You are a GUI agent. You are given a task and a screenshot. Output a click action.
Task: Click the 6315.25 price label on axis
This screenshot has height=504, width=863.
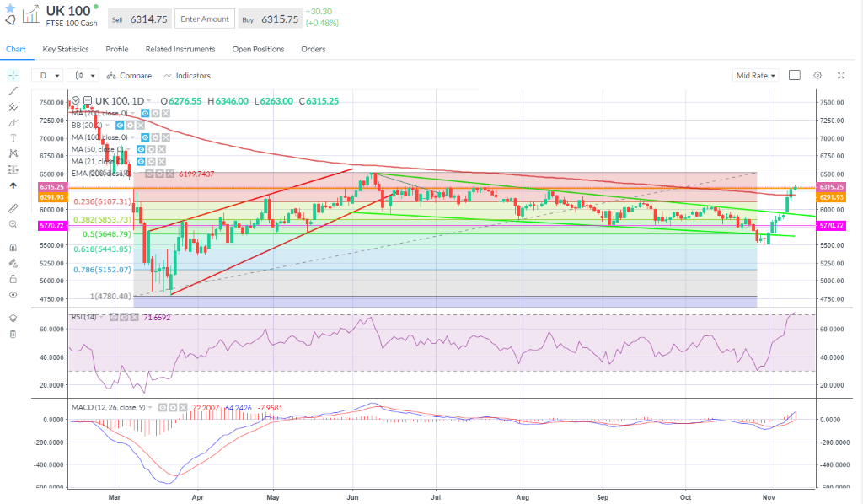(x=831, y=187)
